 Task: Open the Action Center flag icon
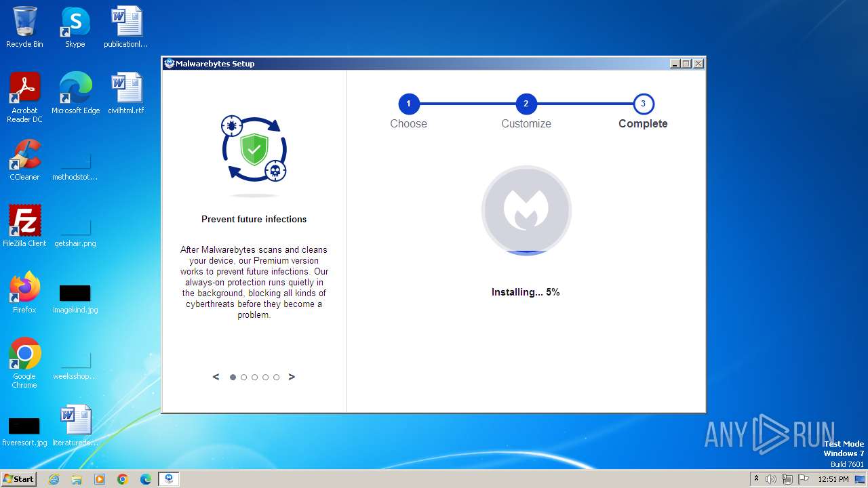(803, 479)
